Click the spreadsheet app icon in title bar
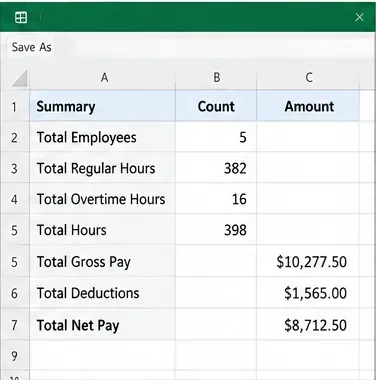Screen dimensions: 376x380 pos(21,17)
